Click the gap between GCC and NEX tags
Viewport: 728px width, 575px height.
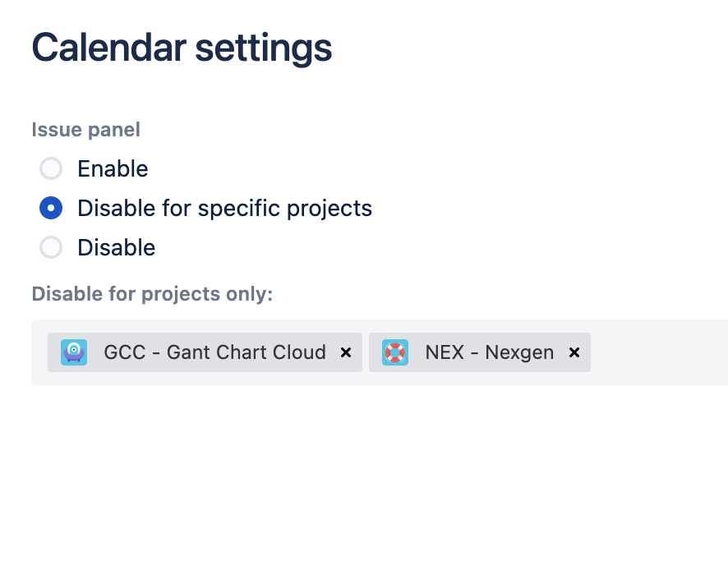click(366, 352)
